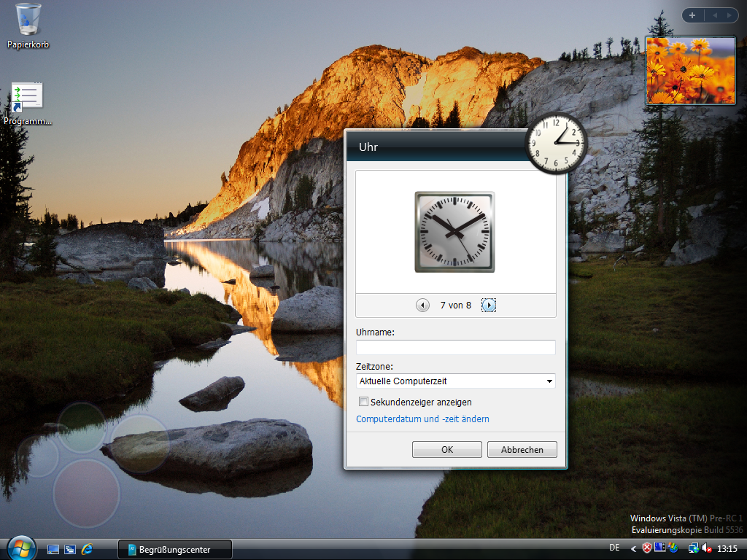The image size is (747, 560).
Task: Click the Windows globe tray icon
Action: pyautogui.click(x=673, y=548)
